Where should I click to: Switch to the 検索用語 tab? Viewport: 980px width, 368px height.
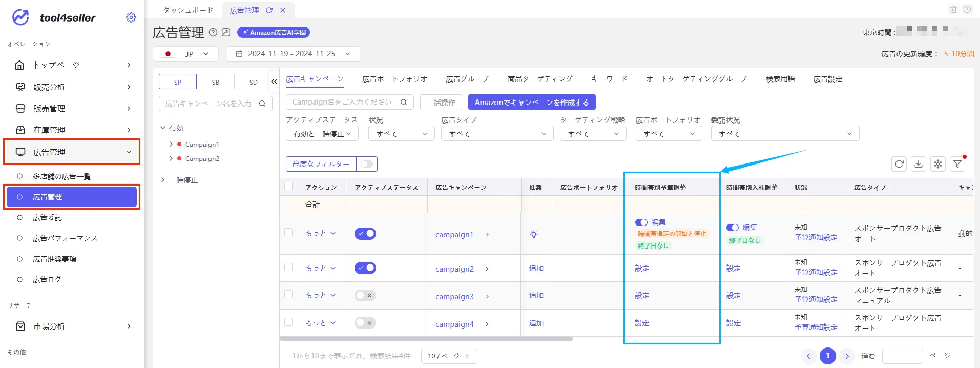pos(780,79)
